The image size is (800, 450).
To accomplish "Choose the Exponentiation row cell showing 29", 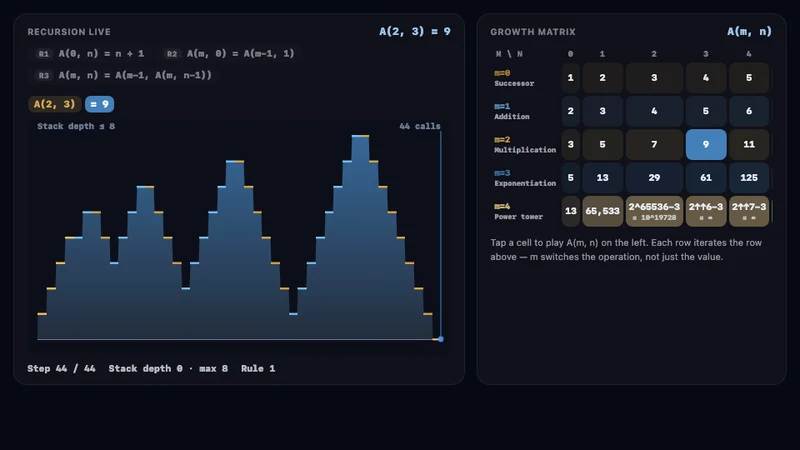I will [654, 178].
